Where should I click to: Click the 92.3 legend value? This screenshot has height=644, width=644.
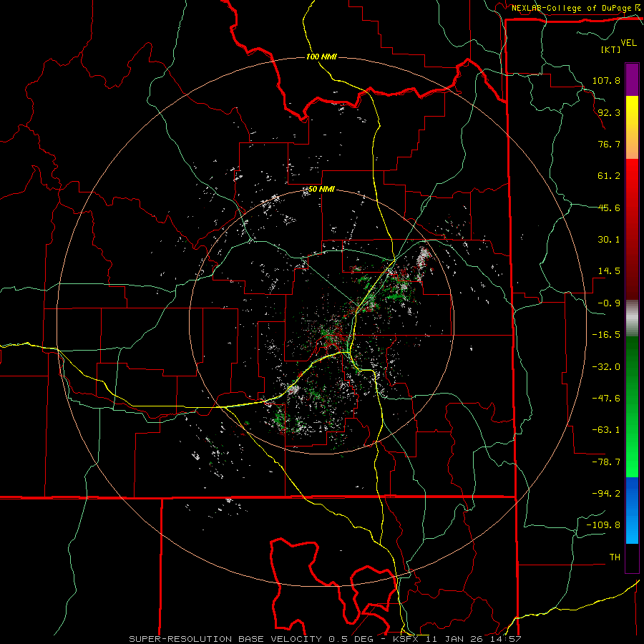(609, 112)
